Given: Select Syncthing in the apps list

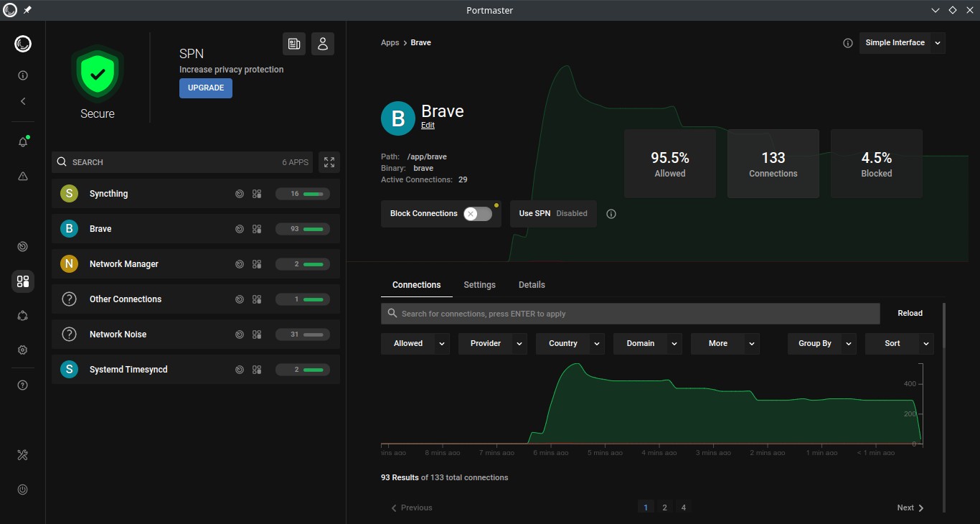Looking at the screenshot, I should [x=196, y=194].
